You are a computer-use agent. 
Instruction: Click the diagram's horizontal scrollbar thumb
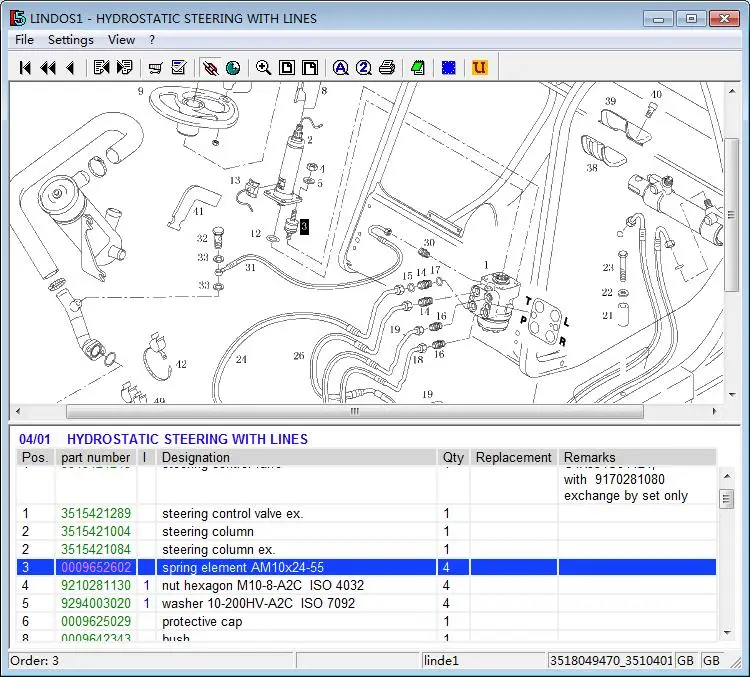(x=354, y=411)
